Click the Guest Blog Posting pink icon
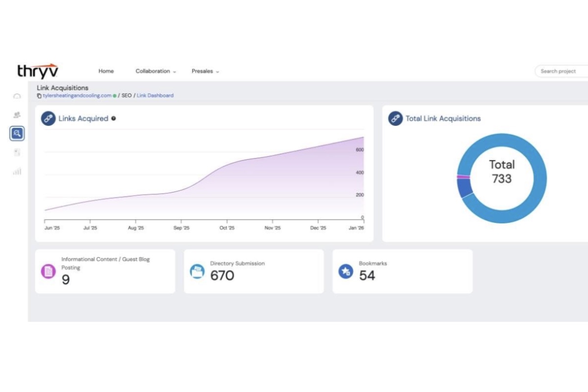The image size is (588, 392). (x=48, y=271)
